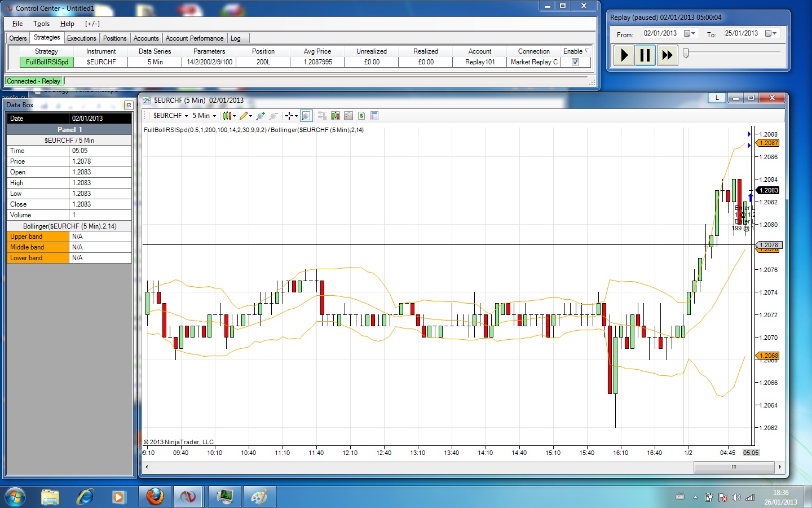Click the Unrealized column header
Viewport: 812px width, 508px height.
tap(372, 51)
